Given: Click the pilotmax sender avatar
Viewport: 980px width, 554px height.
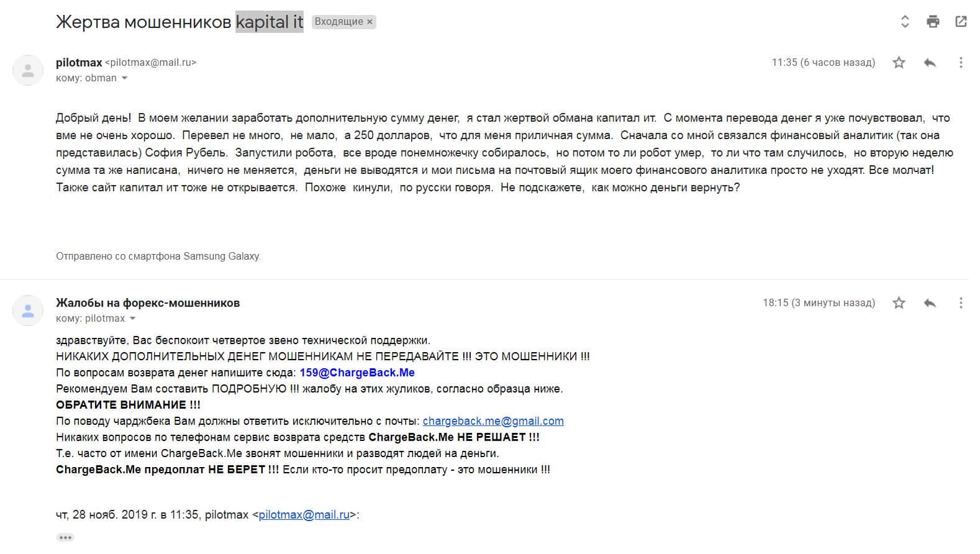Looking at the screenshot, I should pyautogui.click(x=28, y=70).
